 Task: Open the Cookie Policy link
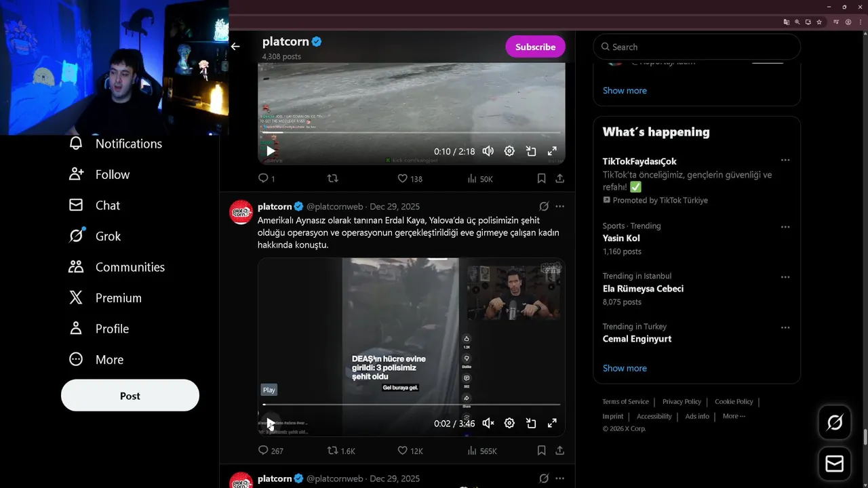(x=734, y=402)
